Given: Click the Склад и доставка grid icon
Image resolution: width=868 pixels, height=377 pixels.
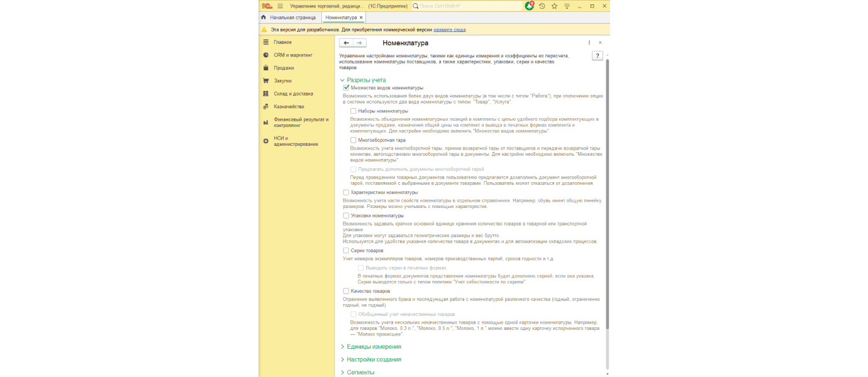Looking at the screenshot, I should pos(266,94).
